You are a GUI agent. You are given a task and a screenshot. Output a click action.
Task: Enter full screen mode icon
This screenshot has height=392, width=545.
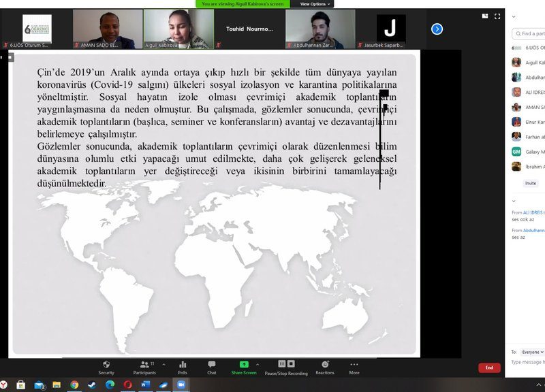click(x=498, y=16)
